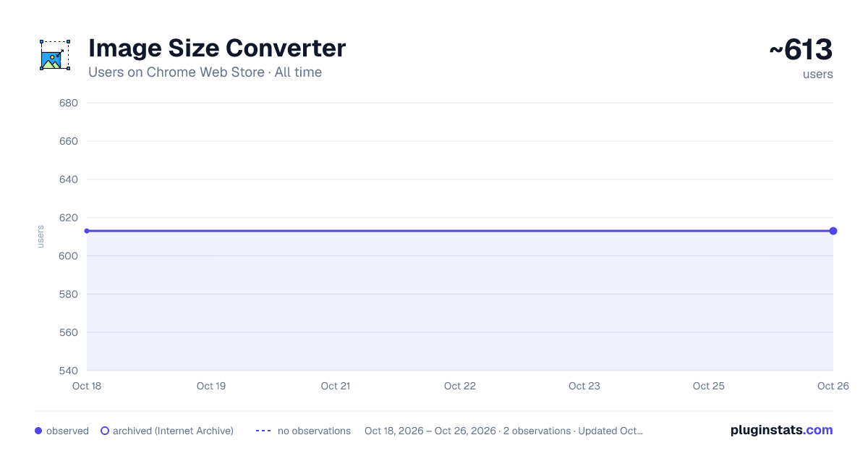Click the Oct 26 x-axis label
This screenshot has height=456, width=868.
click(x=832, y=386)
